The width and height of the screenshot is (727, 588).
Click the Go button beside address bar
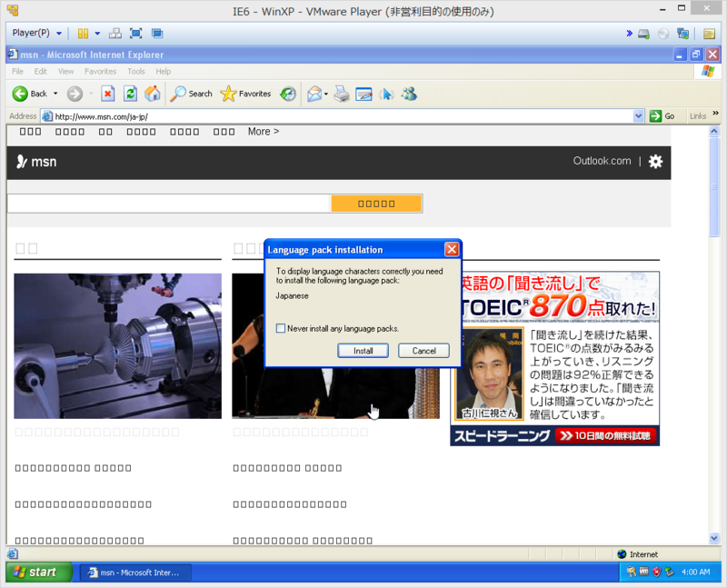click(662, 116)
